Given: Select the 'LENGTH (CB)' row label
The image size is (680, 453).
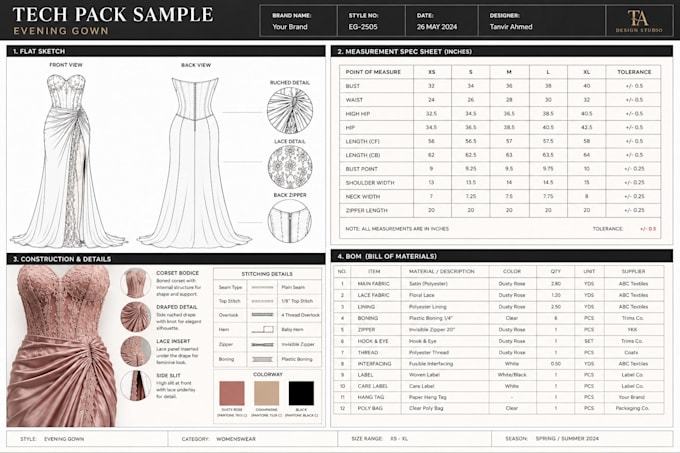Looking at the screenshot, I should point(363,155).
